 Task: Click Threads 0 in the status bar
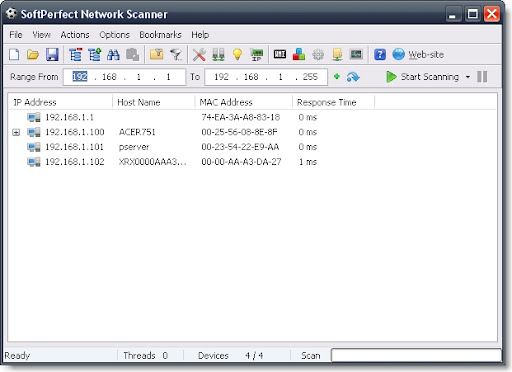point(145,356)
